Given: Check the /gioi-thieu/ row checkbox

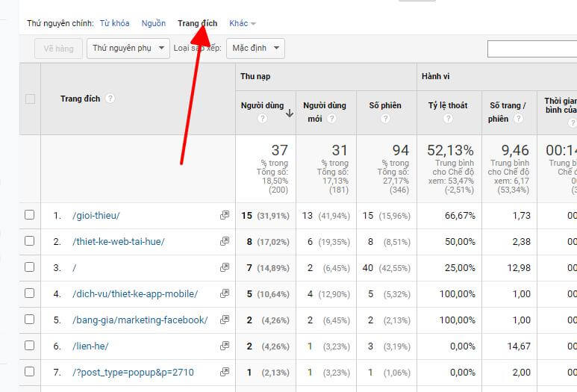Looking at the screenshot, I should 29,214.
